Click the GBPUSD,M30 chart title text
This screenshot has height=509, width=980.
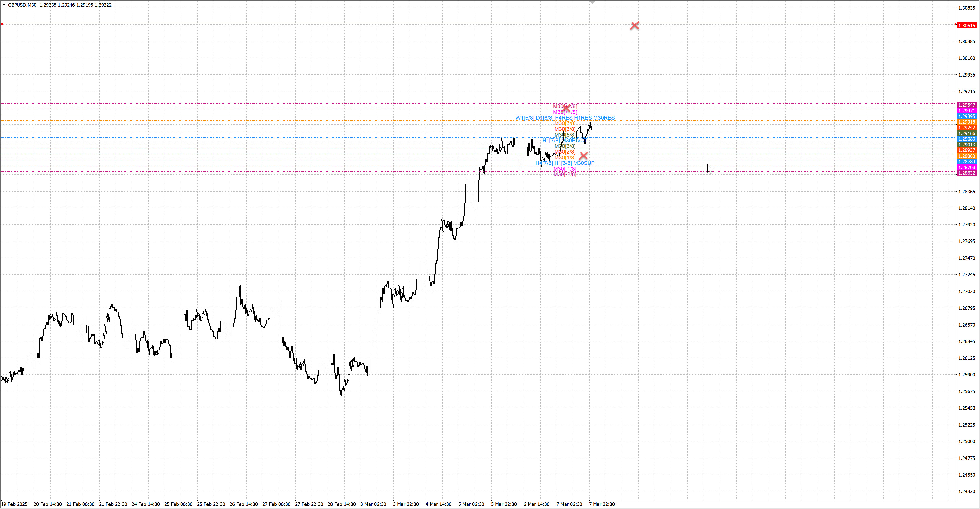click(x=22, y=5)
